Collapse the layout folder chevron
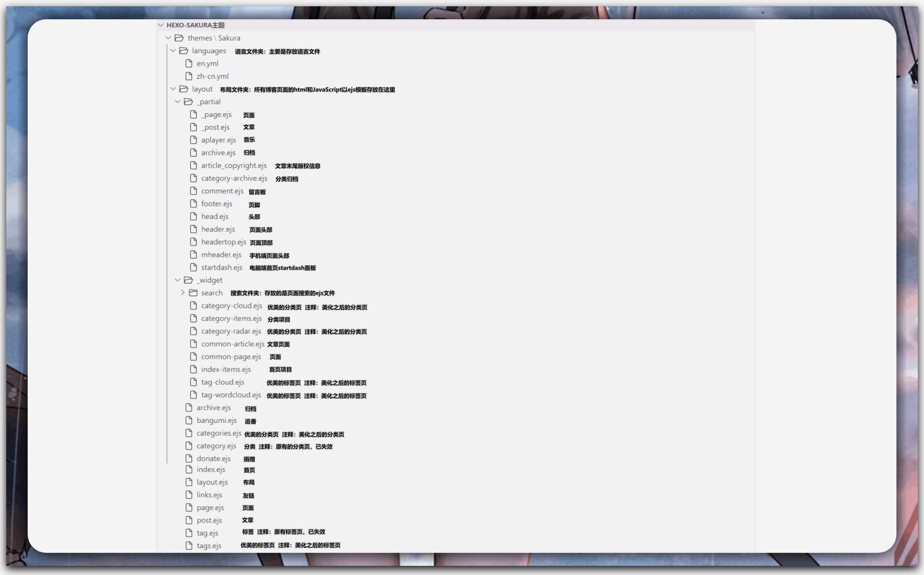Screen dimensions: 924x575 (173, 89)
